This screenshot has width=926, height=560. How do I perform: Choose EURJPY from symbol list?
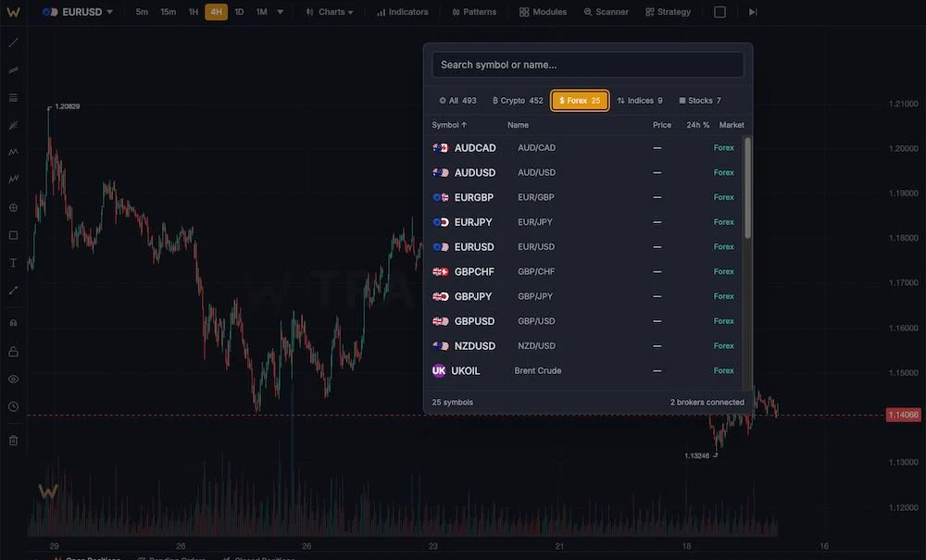pyautogui.click(x=584, y=222)
